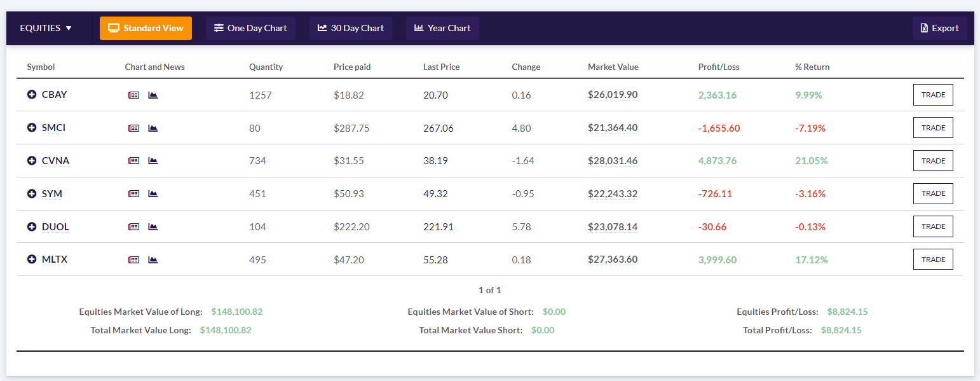Viewport: 980px width, 381px height.
Task: Open news icon for CVNA
Action: pos(133,161)
